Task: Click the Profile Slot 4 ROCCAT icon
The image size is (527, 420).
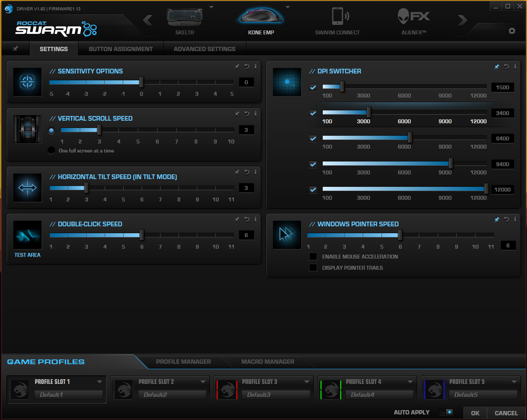Action: 330,390
